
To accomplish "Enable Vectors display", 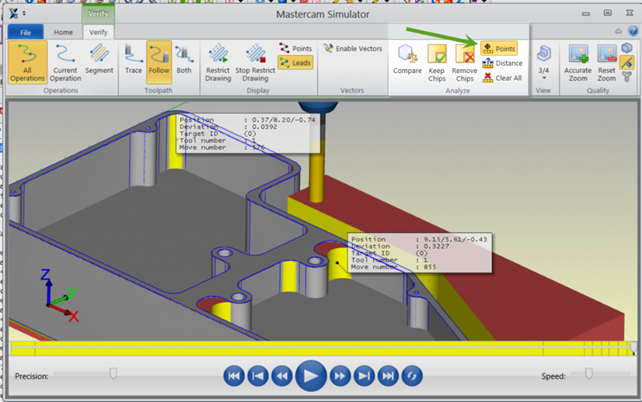I will tap(353, 48).
